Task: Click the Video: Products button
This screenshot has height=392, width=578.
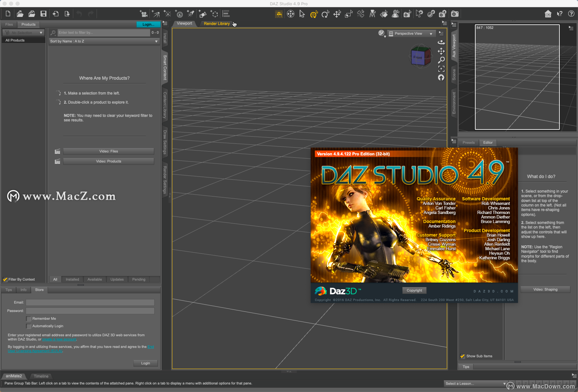Action: point(109,161)
